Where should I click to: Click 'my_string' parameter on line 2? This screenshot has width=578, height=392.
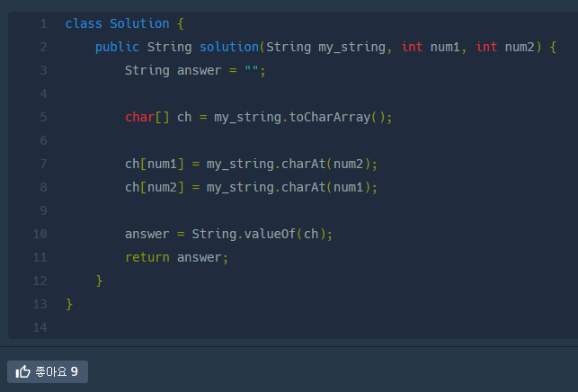[351, 48]
